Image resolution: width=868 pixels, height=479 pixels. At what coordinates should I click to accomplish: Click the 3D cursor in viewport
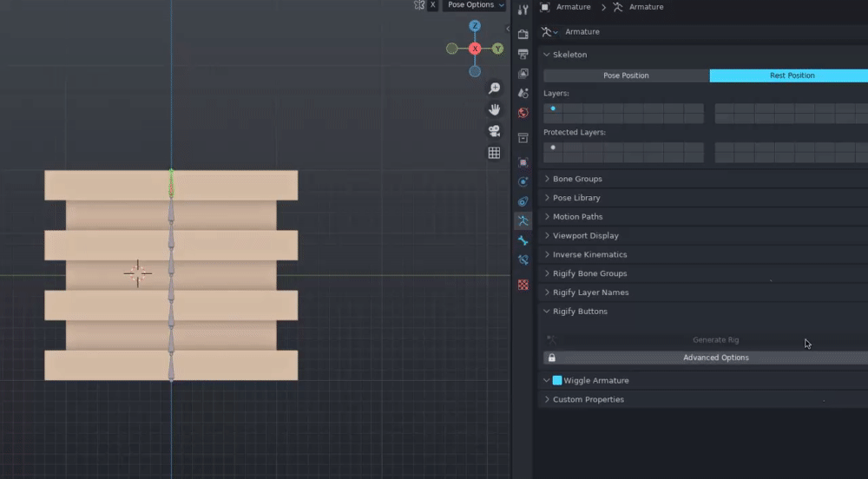point(137,273)
